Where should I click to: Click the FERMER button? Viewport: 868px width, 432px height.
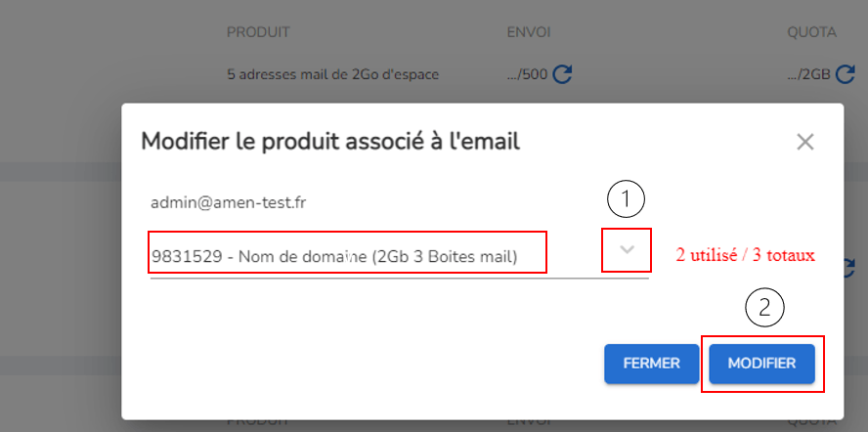[x=652, y=364]
